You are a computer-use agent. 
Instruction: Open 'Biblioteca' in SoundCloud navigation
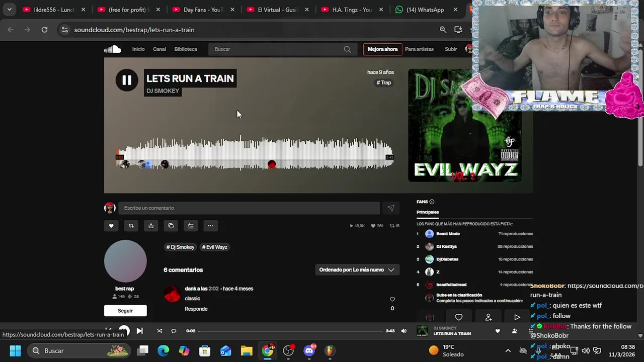click(186, 49)
